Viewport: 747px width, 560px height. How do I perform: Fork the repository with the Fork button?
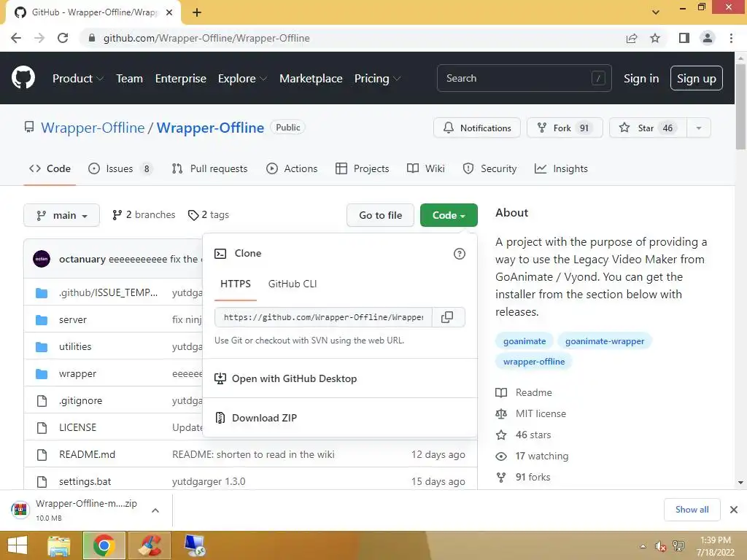click(565, 128)
